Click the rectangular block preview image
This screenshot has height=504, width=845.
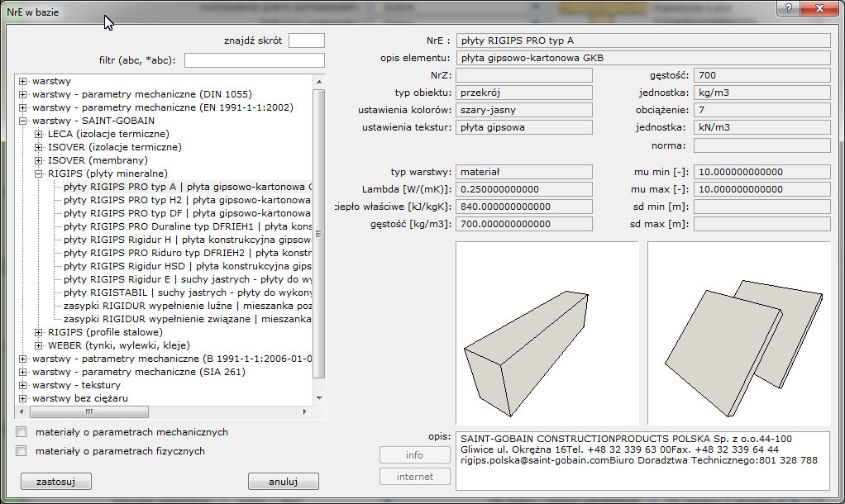(547, 333)
